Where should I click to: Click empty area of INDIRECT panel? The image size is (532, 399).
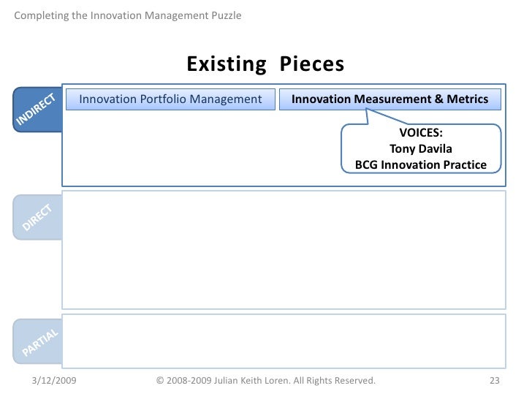[197, 150]
